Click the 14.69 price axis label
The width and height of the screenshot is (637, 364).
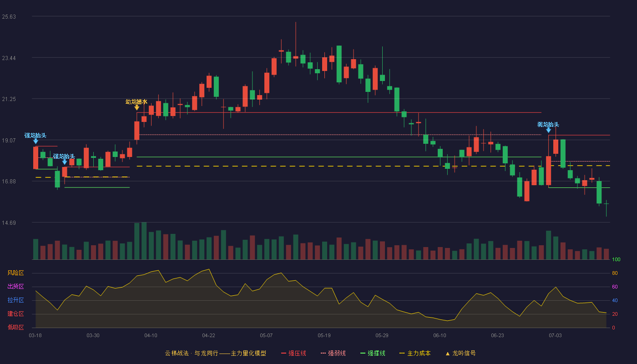click(x=9, y=223)
